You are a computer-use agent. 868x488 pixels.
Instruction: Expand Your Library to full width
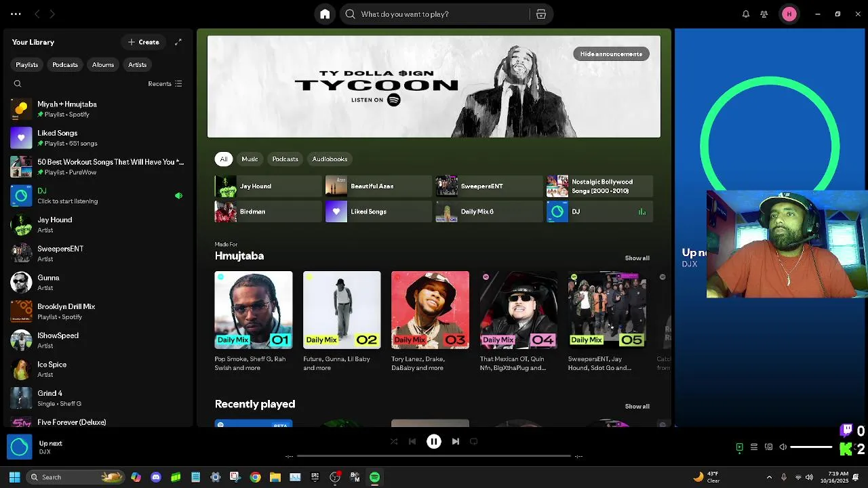point(178,42)
